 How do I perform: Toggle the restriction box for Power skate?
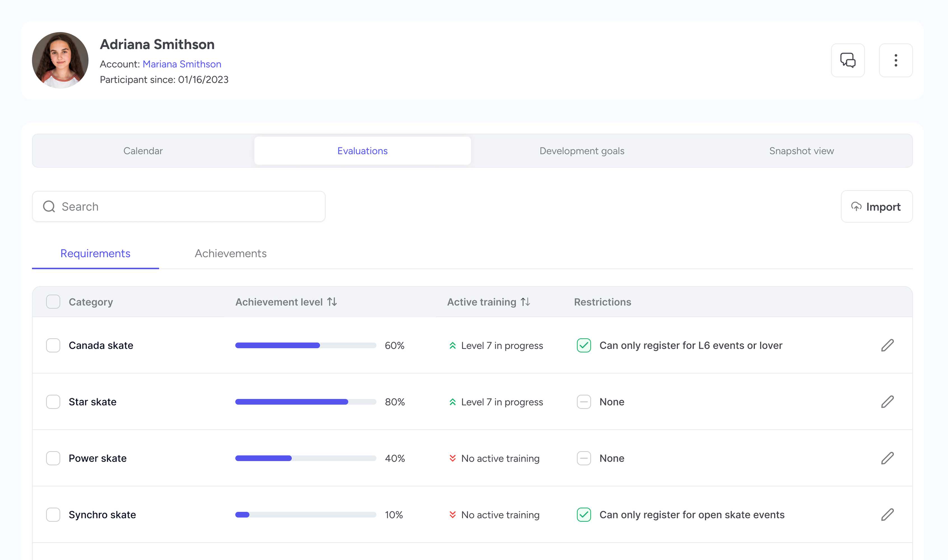[x=584, y=458]
